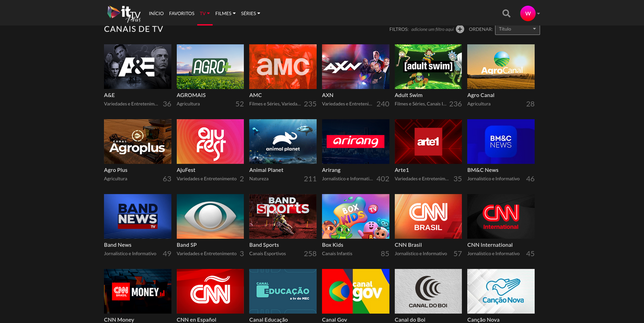644x323 pixels.
Task: Click the Canção Nova title link
Action: tap(483, 320)
